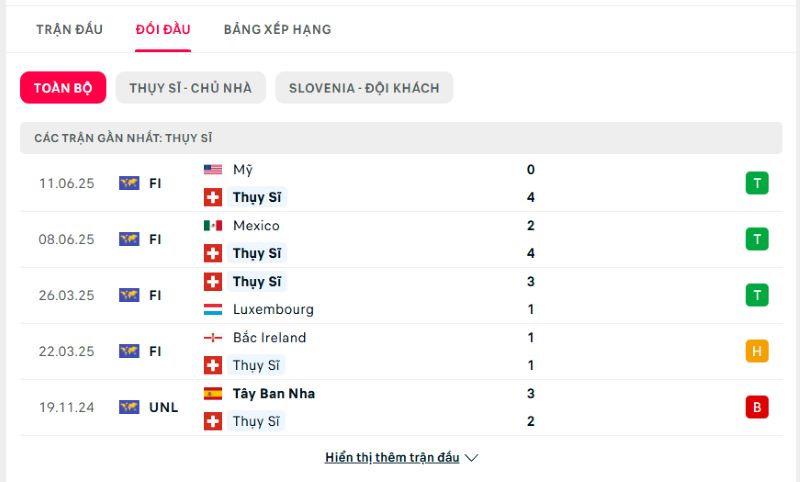Open the Bảng Xếp Hạng tab

click(277, 29)
